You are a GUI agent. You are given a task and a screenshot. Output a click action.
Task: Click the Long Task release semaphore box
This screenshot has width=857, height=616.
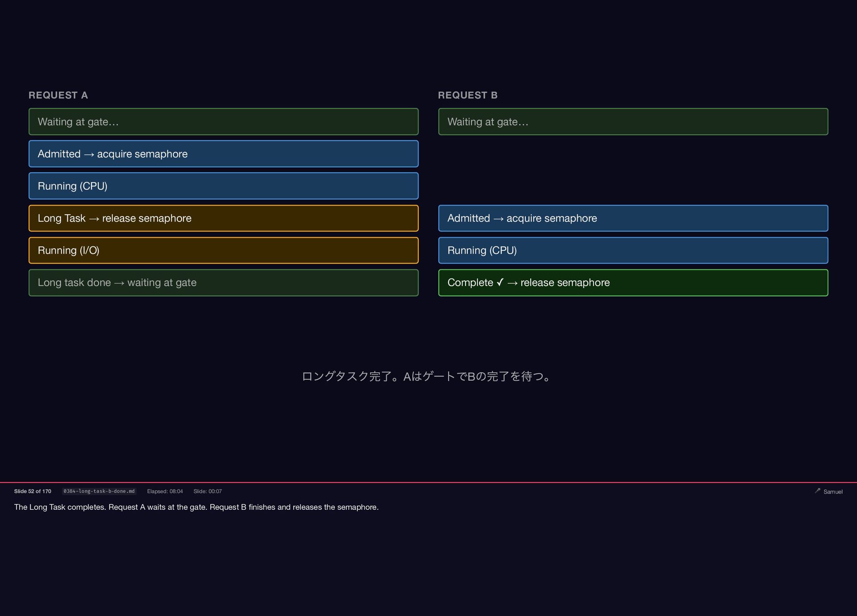pyautogui.click(x=223, y=218)
